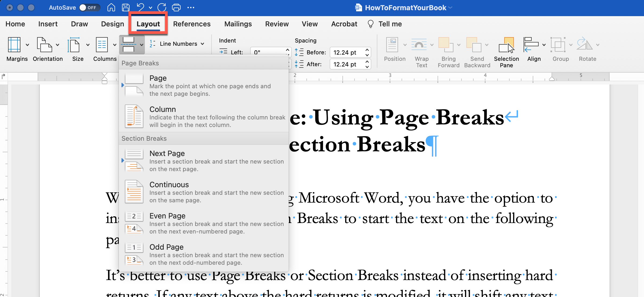
Task: Increase Spacing Before with up stepper
Action: [367, 50]
